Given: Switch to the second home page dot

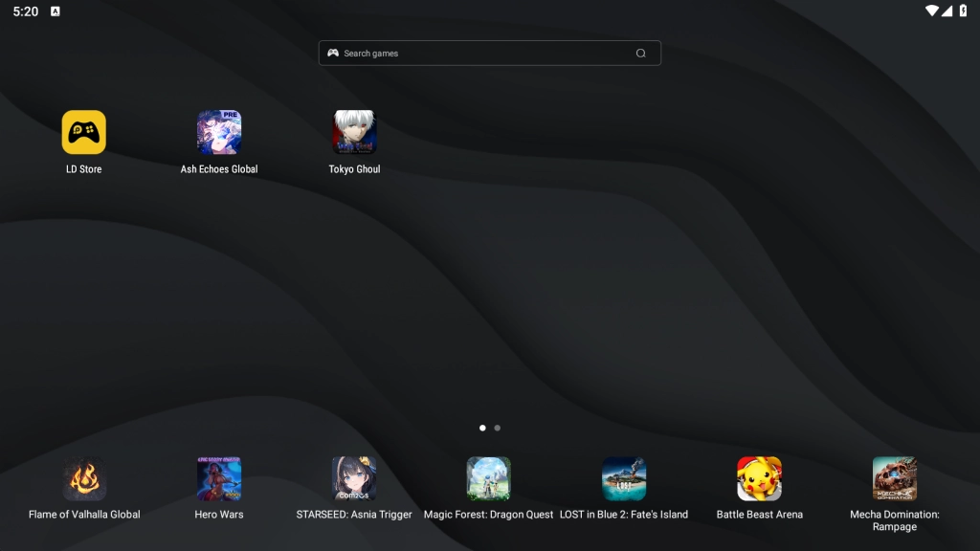Looking at the screenshot, I should coord(498,428).
